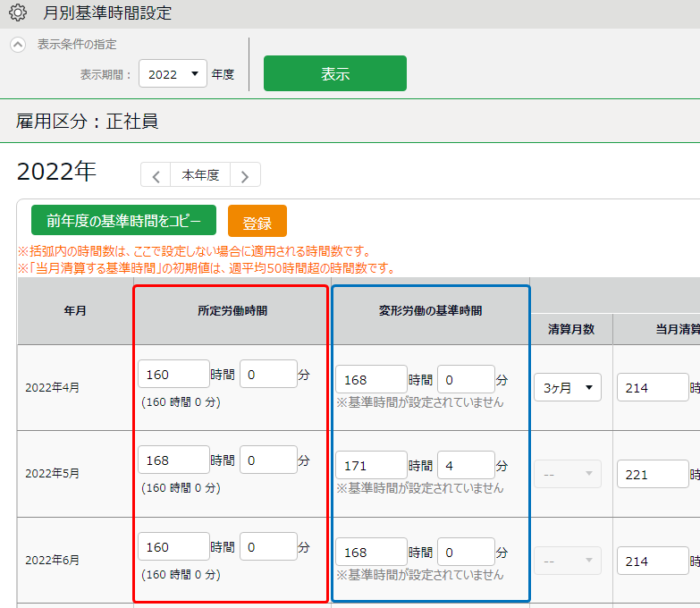Viewport: 700px width, 608px height.
Task: Collapse the 表示条件の指定 section
Action: (18, 45)
